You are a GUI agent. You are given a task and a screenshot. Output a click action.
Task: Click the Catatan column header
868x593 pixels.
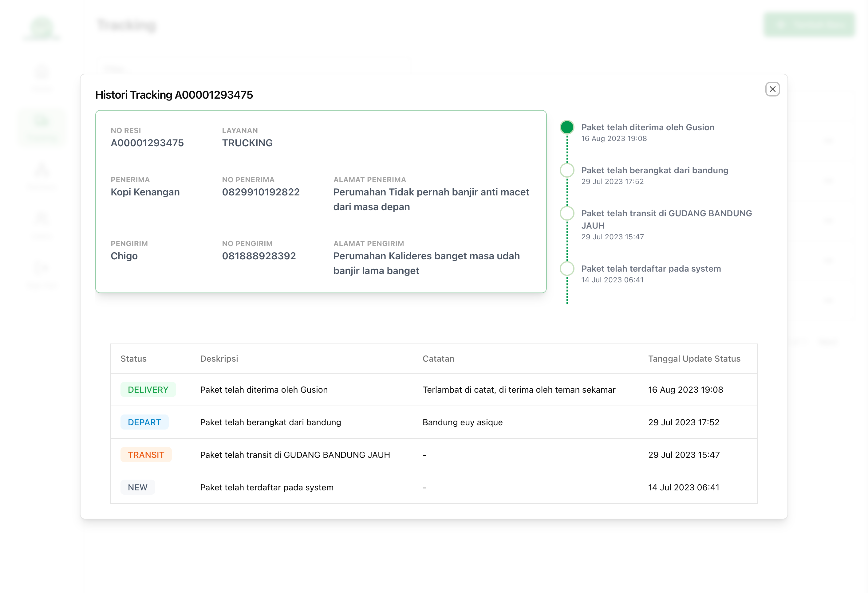coord(438,359)
